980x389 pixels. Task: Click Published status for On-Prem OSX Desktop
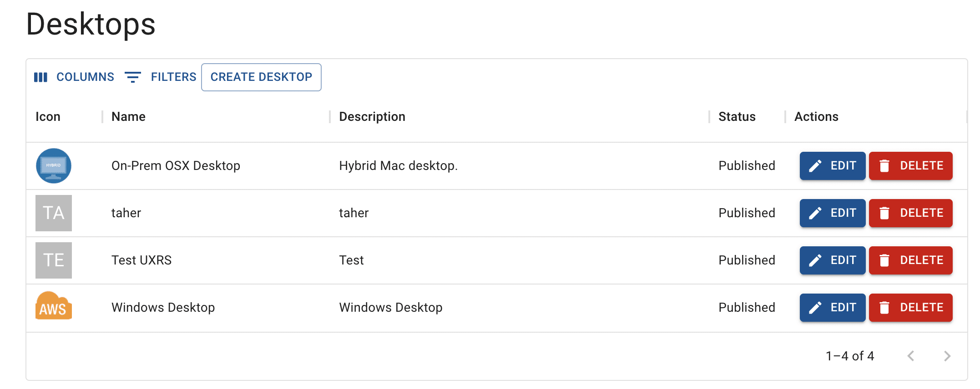tap(747, 166)
